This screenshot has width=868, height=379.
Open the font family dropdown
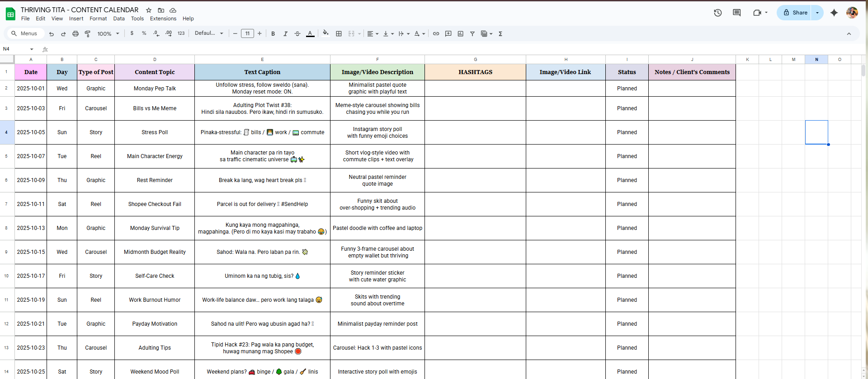(x=209, y=33)
